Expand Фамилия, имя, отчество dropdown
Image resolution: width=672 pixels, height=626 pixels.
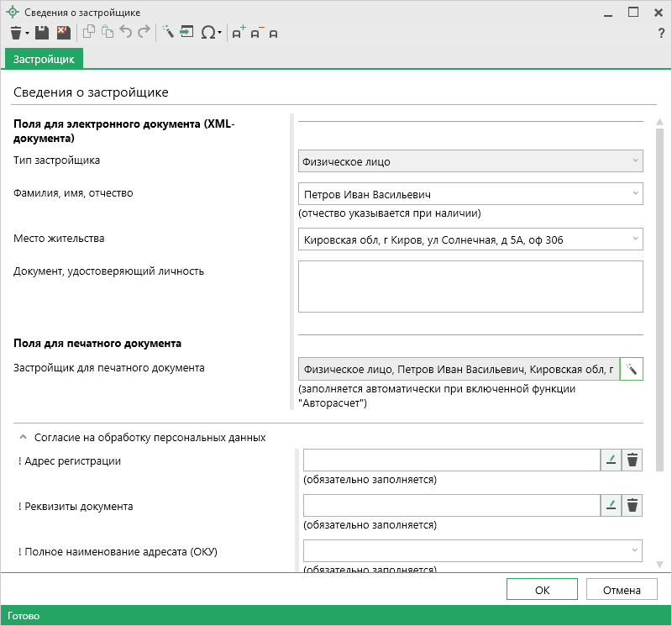pyautogui.click(x=635, y=194)
